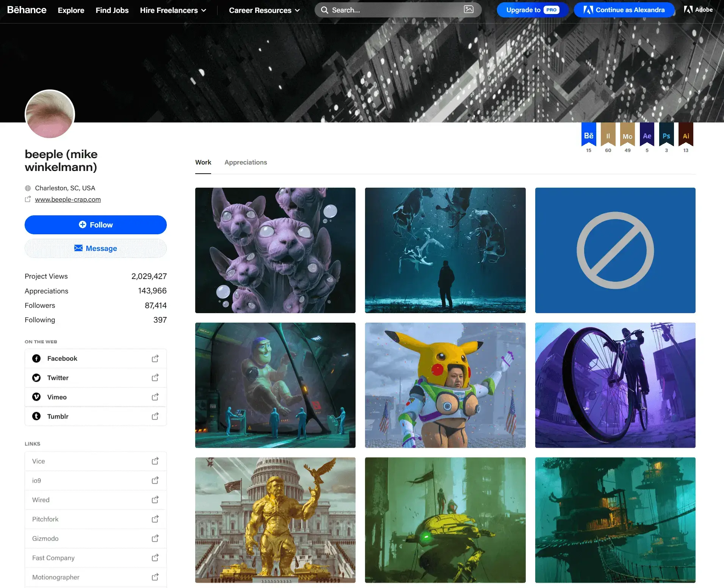Open the Buzz Lightyear tank project
This screenshot has width=724, height=588.
click(x=275, y=385)
